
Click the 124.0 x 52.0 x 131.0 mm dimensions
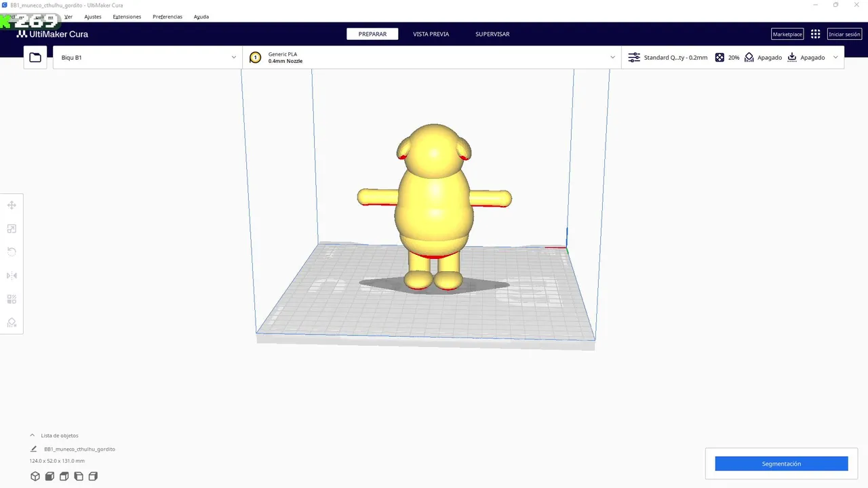(x=57, y=461)
